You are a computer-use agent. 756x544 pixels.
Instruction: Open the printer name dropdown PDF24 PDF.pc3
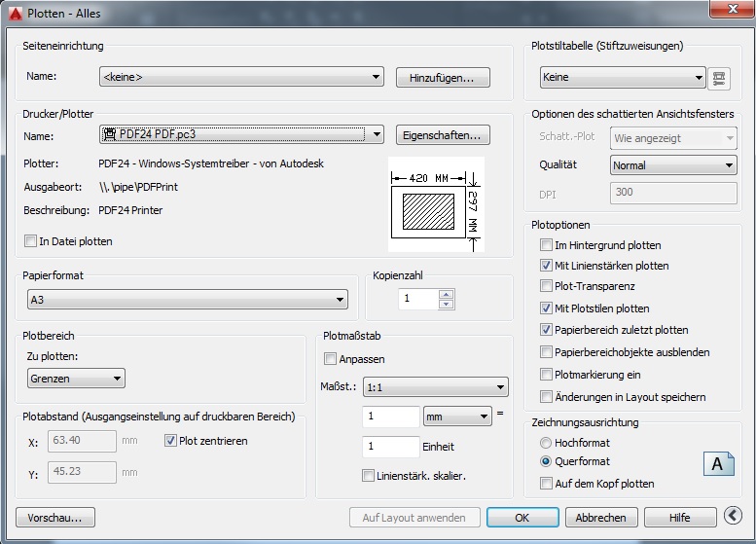coord(241,134)
